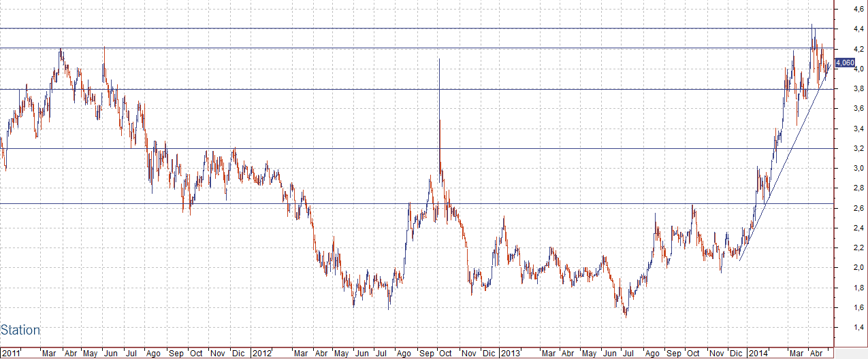868x359 pixels.
Task: Select the 2013 year label on time axis
Action: [x=509, y=354]
